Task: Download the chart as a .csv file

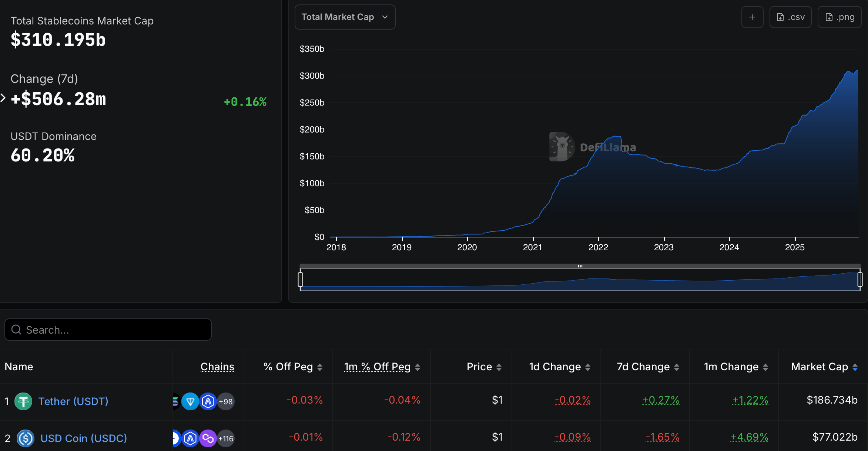Action: pos(790,17)
